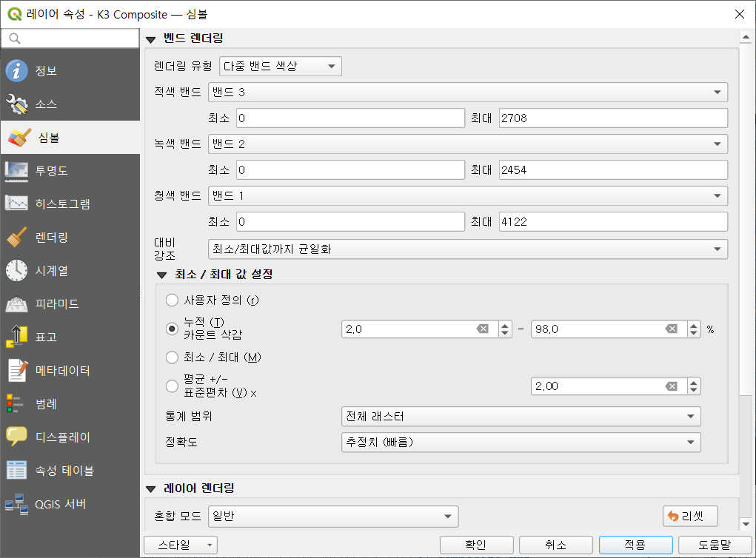Increase the 2.0 cumulative minimum value
Screen dimensions: 756x558
click(x=505, y=326)
